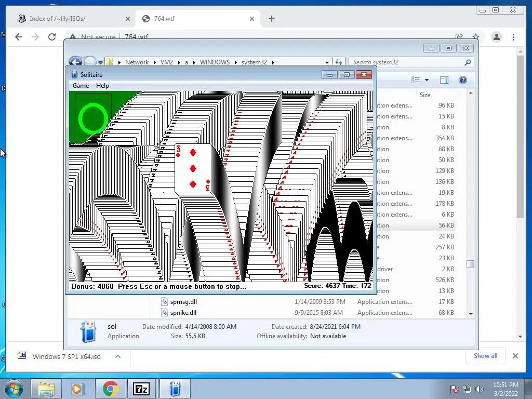Screen dimensions: 532x399
Task: Go back in Chrome browser
Action: click(x=19, y=37)
